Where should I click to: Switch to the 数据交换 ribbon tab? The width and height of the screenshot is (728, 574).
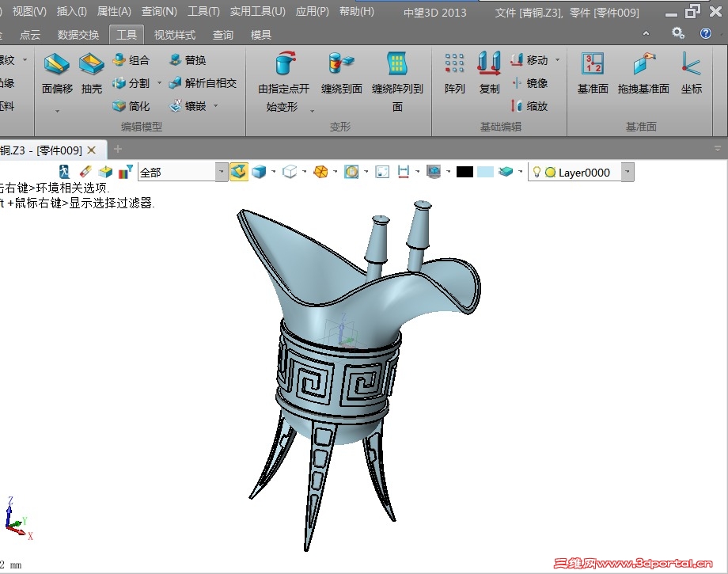click(x=78, y=35)
